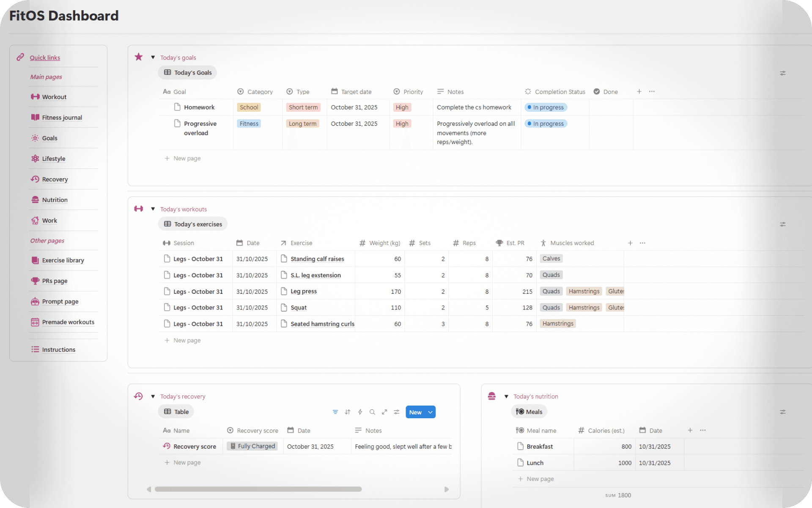Open the New button dropdown arrow
Screen dimensions: 812x508
[430, 412]
